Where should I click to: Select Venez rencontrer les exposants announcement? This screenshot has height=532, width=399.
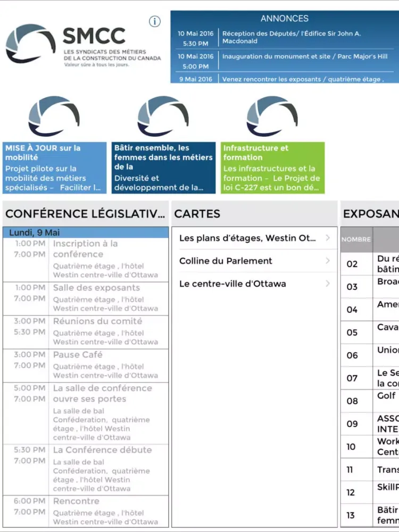tap(285, 79)
